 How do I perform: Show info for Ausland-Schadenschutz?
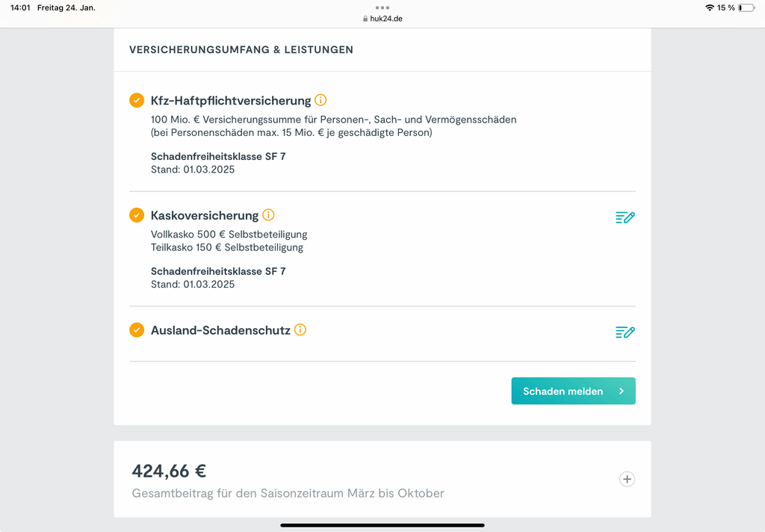coord(300,330)
